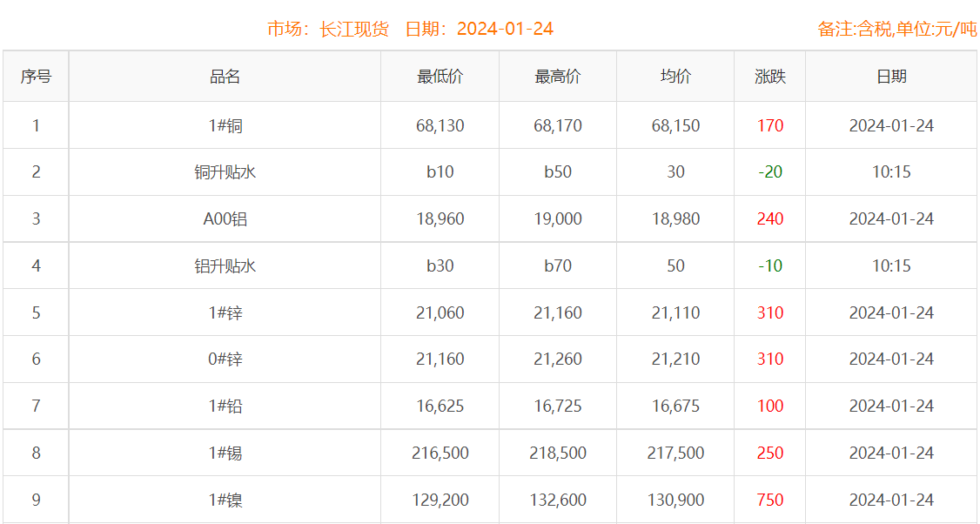This screenshot has width=980, height=524.
Task: Click the 均价 column header
Action: tap(675, 77)
